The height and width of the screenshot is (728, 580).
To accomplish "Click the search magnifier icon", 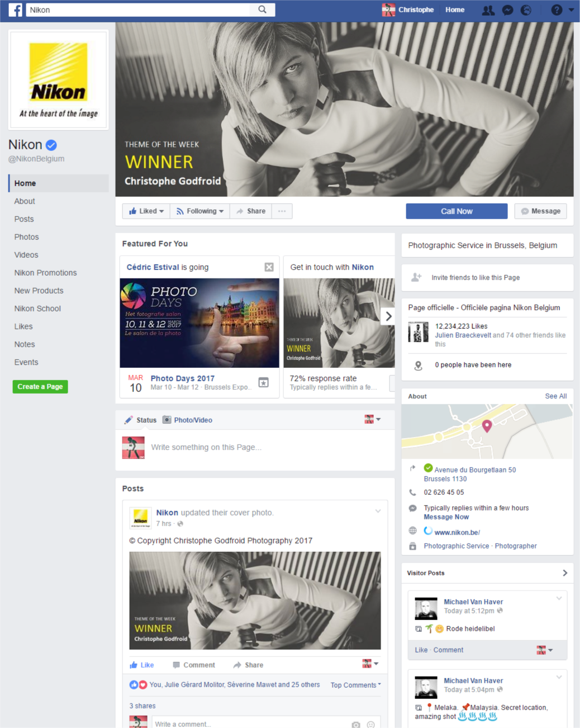I will [262, 10].
